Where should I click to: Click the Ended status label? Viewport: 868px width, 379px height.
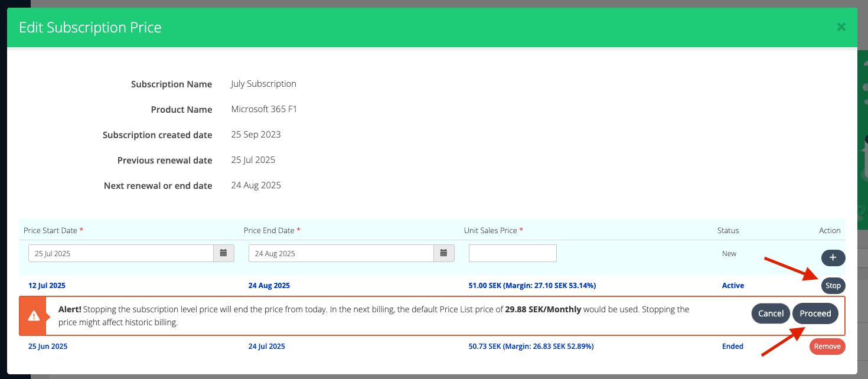coord(732,347)
